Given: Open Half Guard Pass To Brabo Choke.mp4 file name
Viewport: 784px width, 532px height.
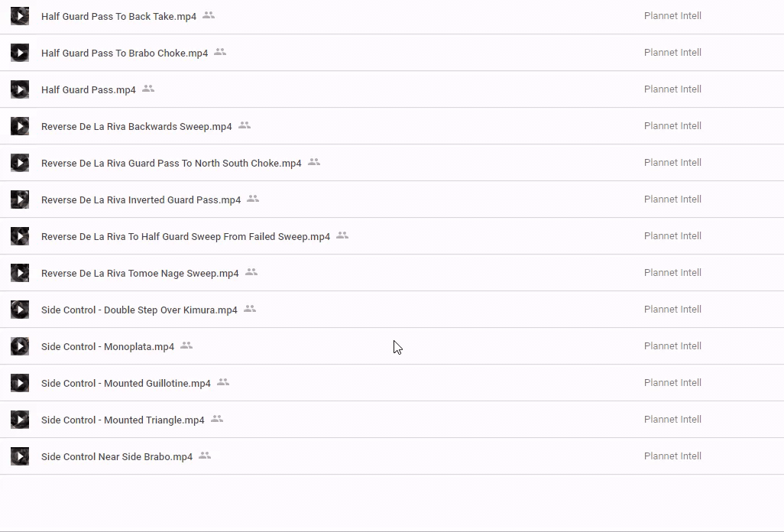Looking at the screenshot, I should (x=125, y=54).
